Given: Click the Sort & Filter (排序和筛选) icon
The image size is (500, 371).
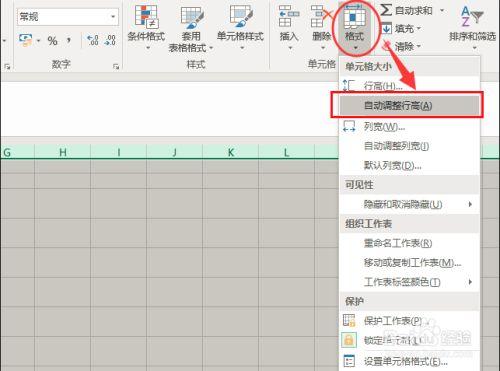Looking at the screenshot, I should click(x=471, y=17).
